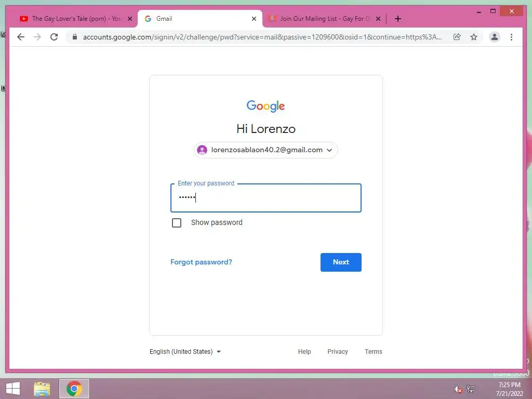The height and width of the screenshot is (399, 532).
Task: Reload the Google sign-in page
Action: pyautogui.click(x=54, y=37)
